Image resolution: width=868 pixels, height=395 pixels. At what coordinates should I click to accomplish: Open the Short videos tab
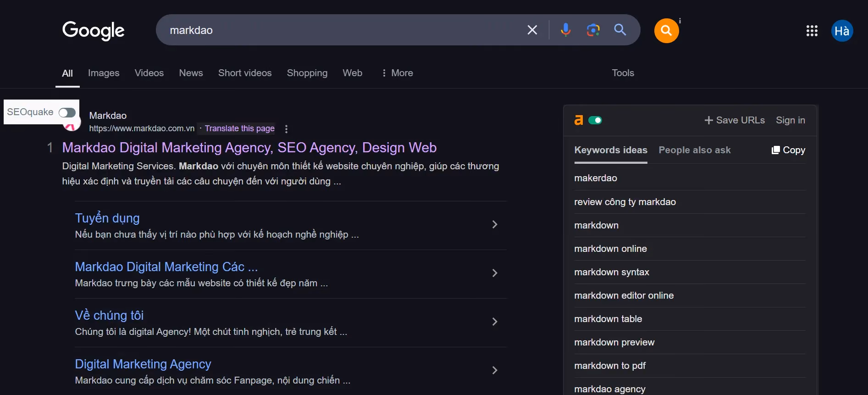tap(245, 73)
